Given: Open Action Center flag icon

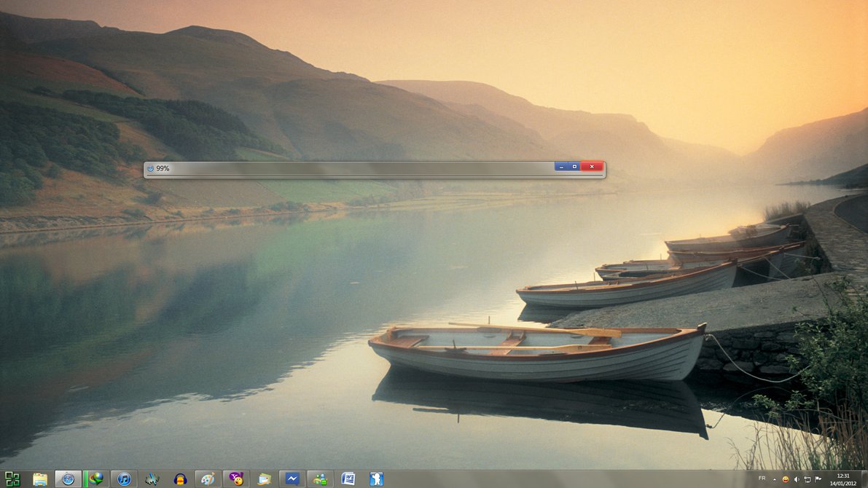Looking at the screenshot, I should tap(818, 479).
